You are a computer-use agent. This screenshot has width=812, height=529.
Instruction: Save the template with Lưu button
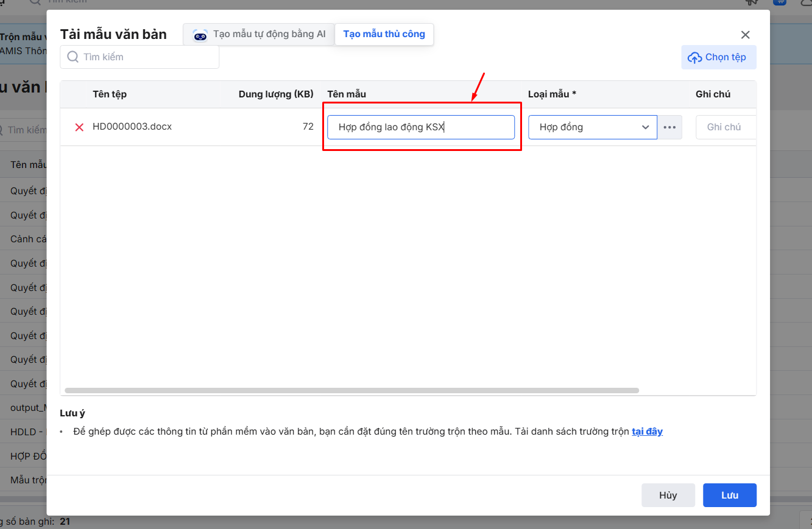click(729, 495)
